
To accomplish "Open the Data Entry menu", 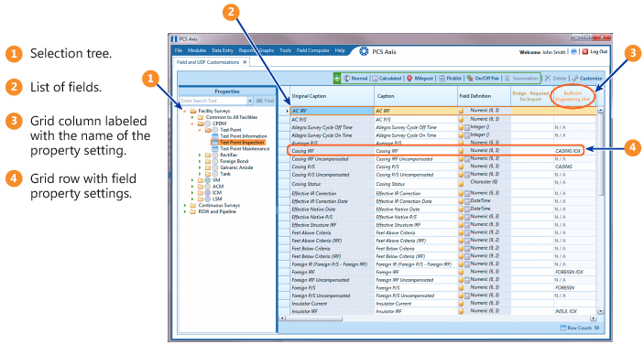I will [x=223, y=50].
